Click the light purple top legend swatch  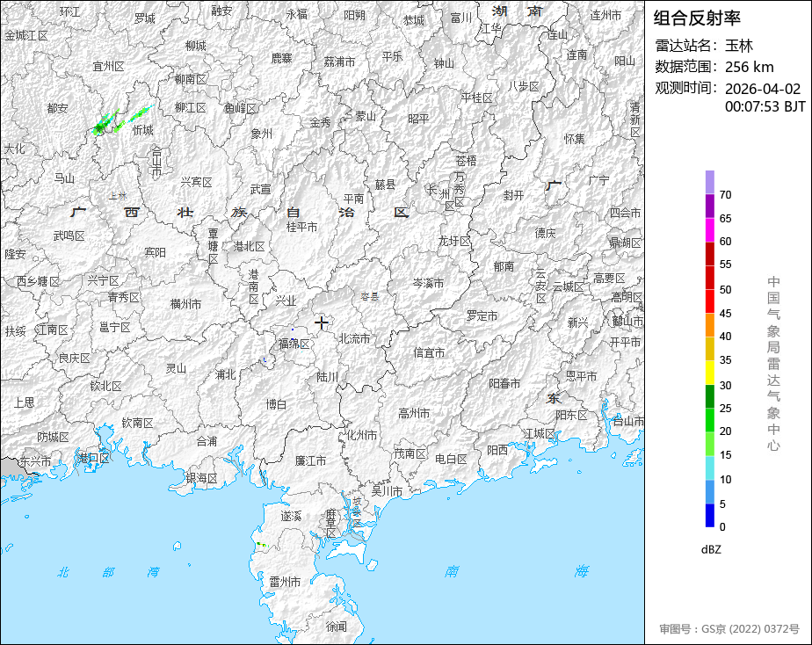pos(710,182)
